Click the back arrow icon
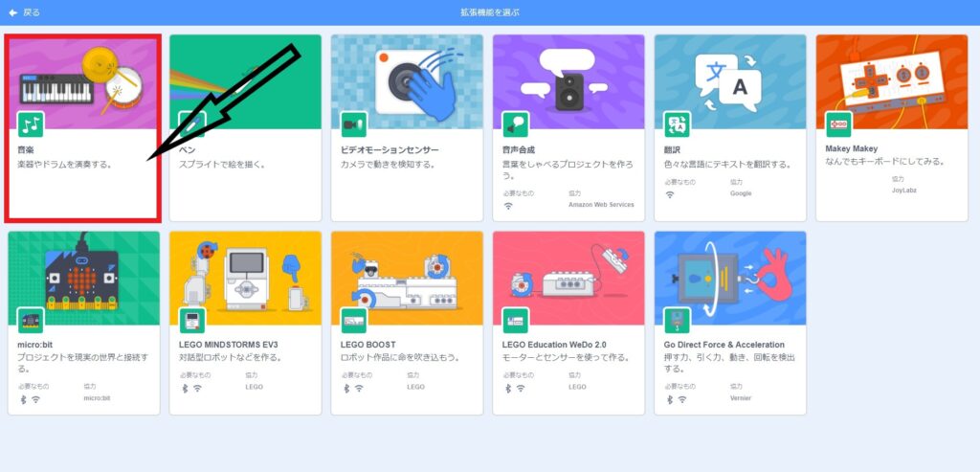Viewport: 980px width, 472px height. tap(12, 12)
